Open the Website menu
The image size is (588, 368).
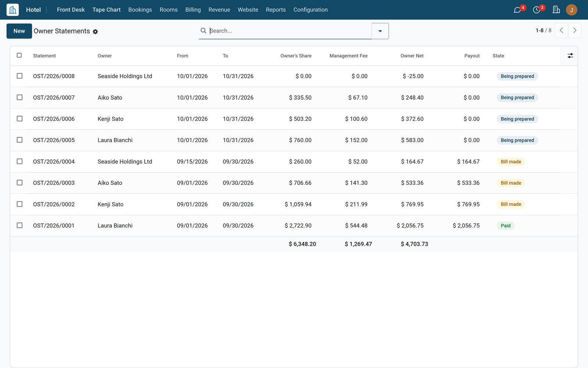pos(248,10)
